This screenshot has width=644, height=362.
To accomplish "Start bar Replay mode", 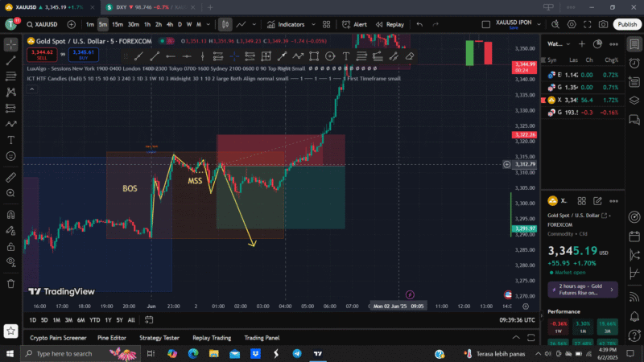I will (389, 24).
